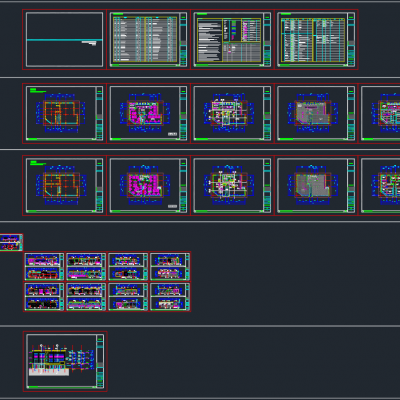This screenshot has width=400, height=400.
Task: Open the gray ceiling plan in second row
Action: pos(316,114)
